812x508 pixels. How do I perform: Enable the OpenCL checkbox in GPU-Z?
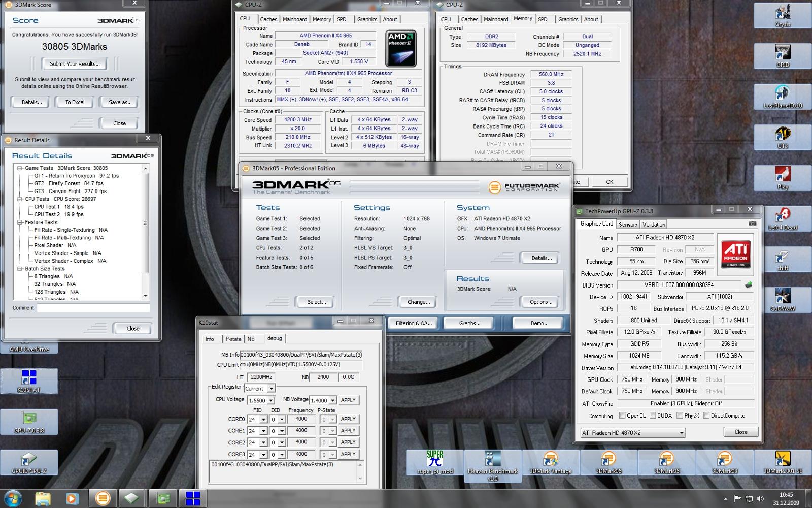[622, 416]
